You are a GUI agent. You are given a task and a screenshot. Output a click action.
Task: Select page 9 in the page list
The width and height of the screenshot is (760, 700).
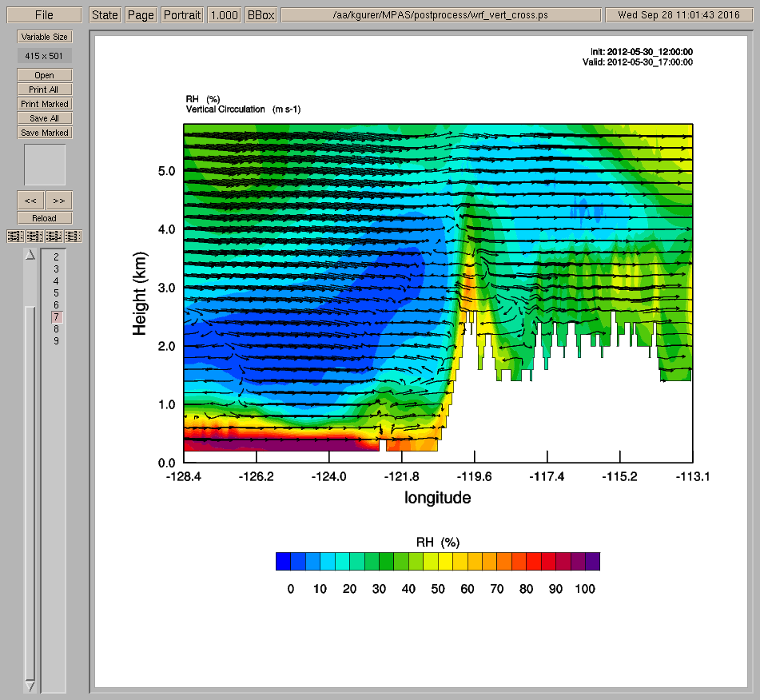click(x=56, y=341)
